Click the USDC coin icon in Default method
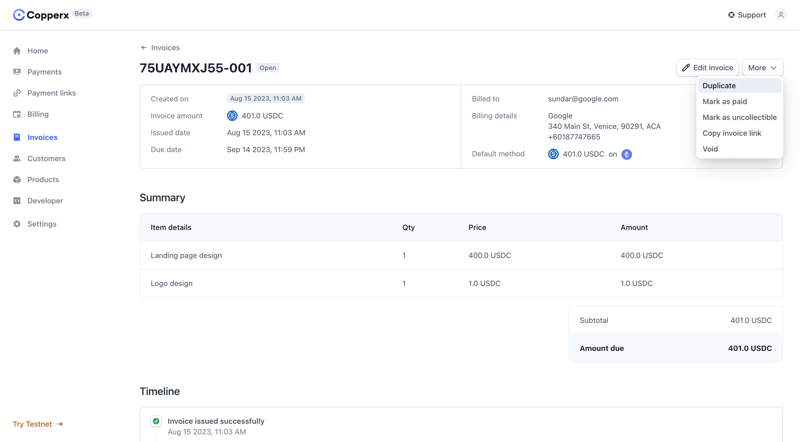The height and width of the screenshot is (442, 800). click(553, 154)
